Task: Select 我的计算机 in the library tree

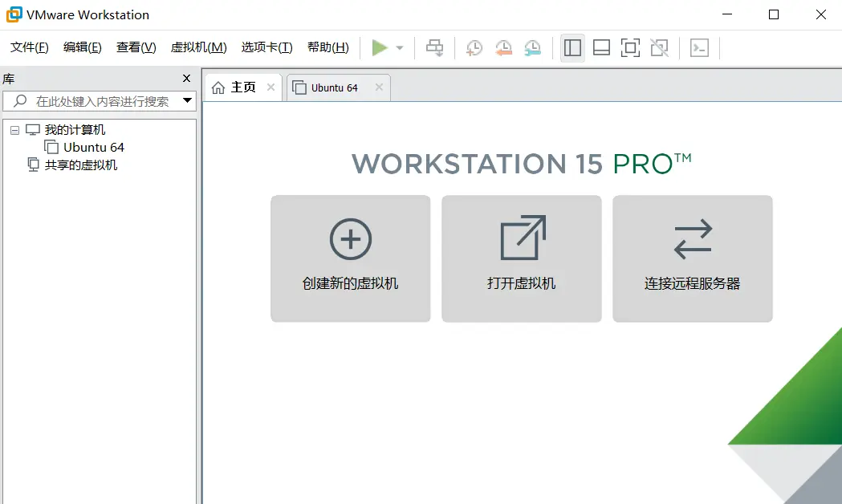Action: click(75, 130)
